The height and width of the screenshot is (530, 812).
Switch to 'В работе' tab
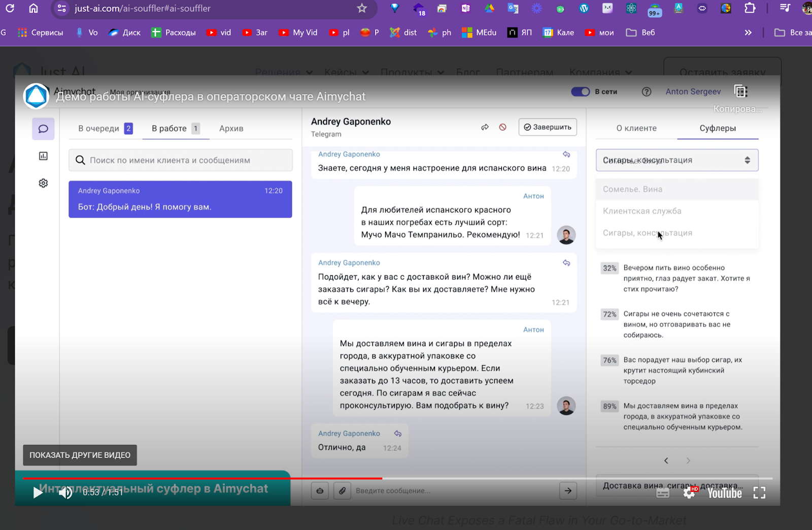[x=176, y=128]
